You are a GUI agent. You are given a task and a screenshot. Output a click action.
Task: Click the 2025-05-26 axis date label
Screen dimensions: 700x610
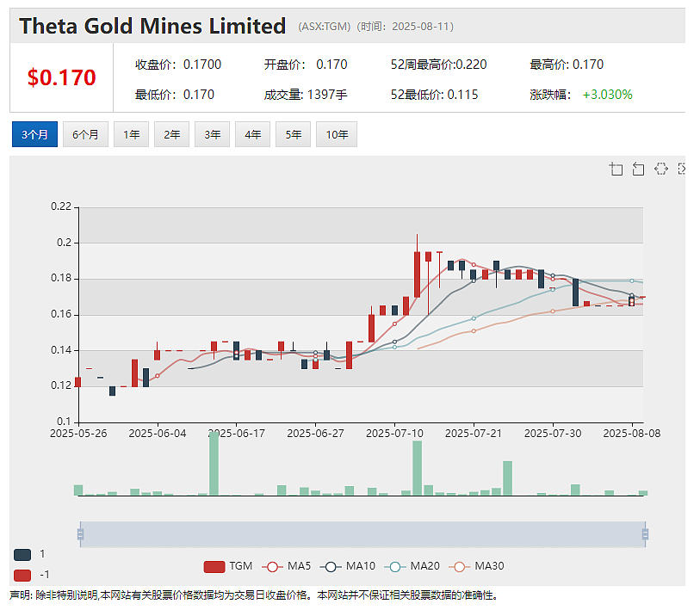[78, 434]
